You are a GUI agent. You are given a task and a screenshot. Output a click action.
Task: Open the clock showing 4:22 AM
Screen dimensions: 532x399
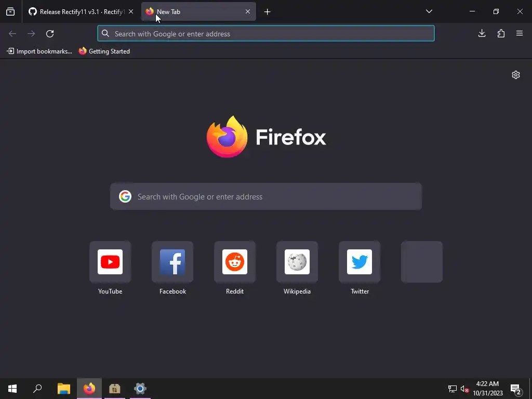487,389
